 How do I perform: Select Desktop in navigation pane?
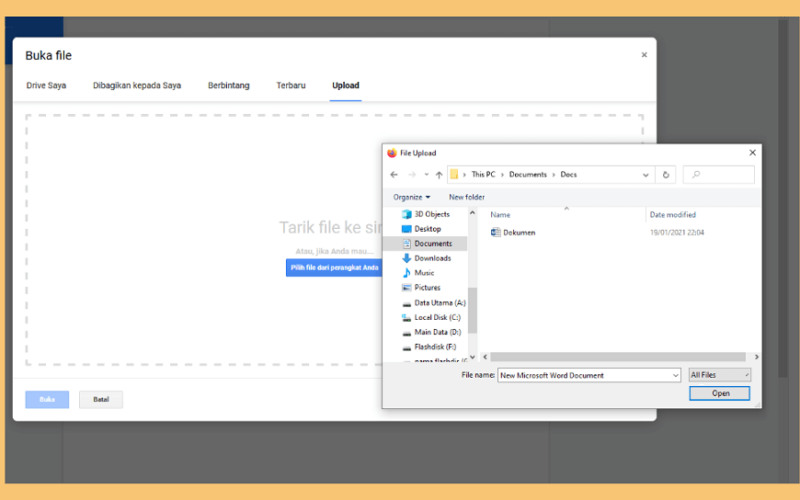pyautogui.click(x=427, y=229)
